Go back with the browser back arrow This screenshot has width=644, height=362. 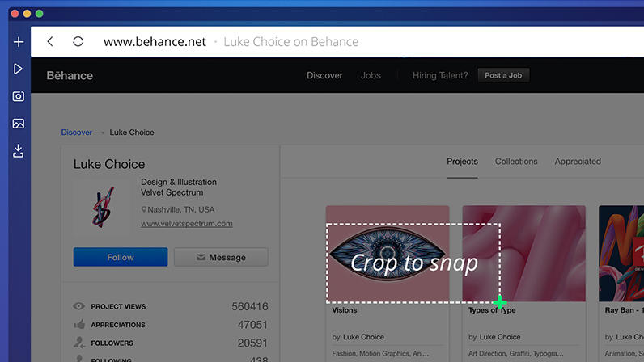pos(50,42)
